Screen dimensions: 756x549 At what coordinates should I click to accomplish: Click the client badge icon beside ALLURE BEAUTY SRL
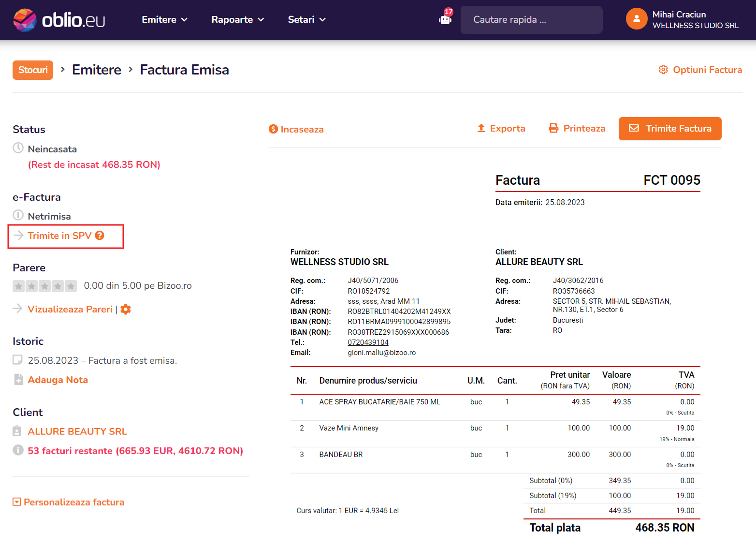point(17,431)
